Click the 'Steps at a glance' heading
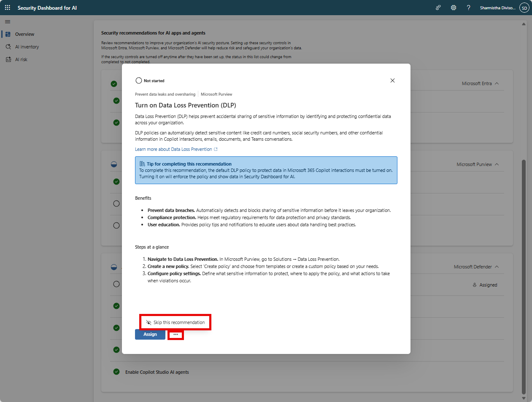The image size is (532, 402). 152,247
